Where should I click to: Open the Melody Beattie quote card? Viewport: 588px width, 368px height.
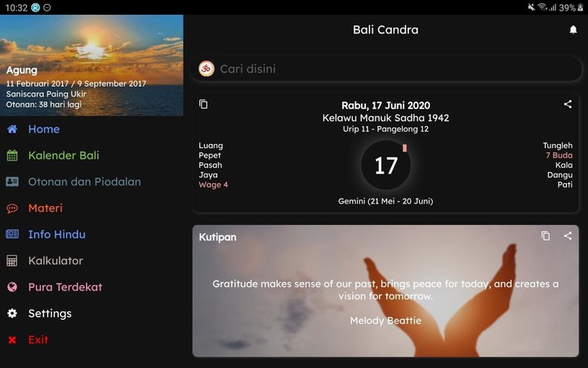pyautogui.click(x=385, y=291)
